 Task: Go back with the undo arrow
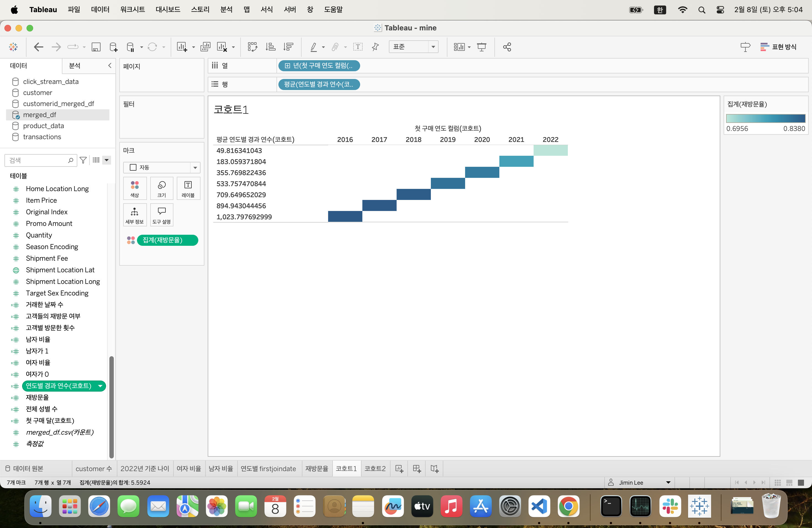pyautogui.click(x=39, y=47)
